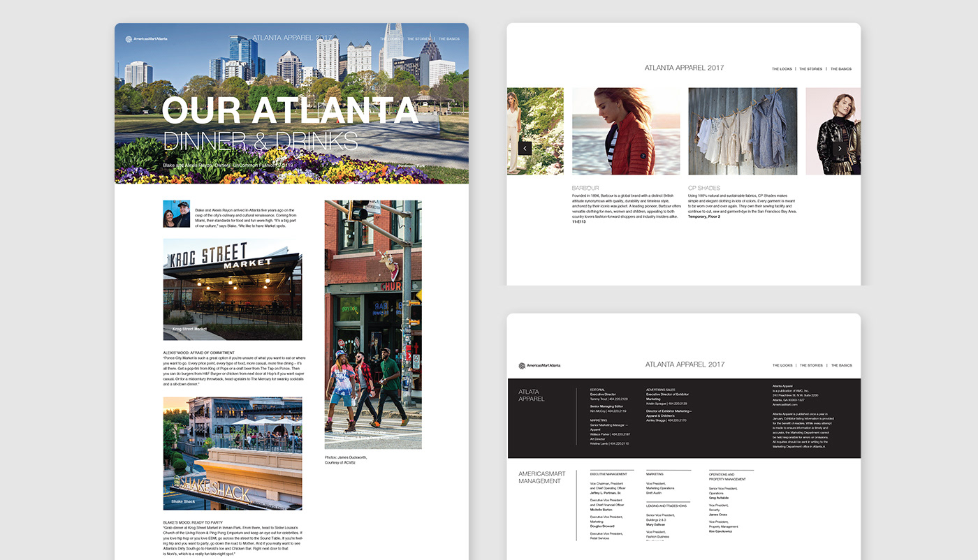Select the partially visible black jacket model image
The width and height of the screenshot is (978, 560).
pos(833,131)
